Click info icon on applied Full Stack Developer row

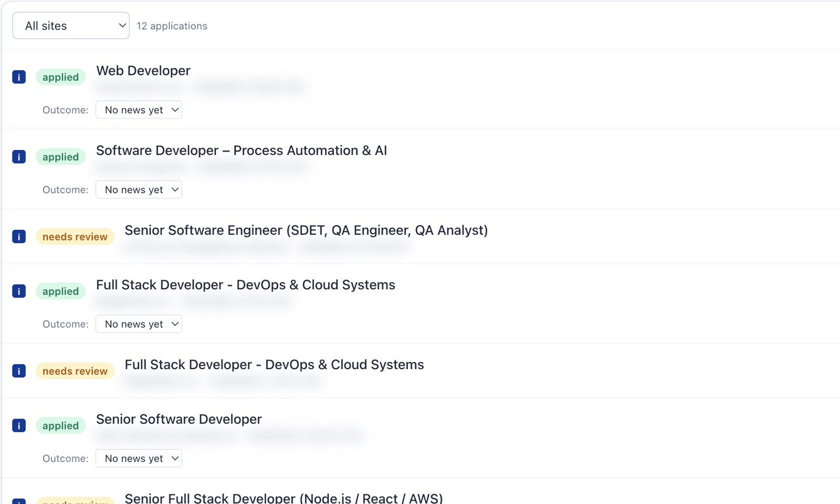click(x=19, y=291)
